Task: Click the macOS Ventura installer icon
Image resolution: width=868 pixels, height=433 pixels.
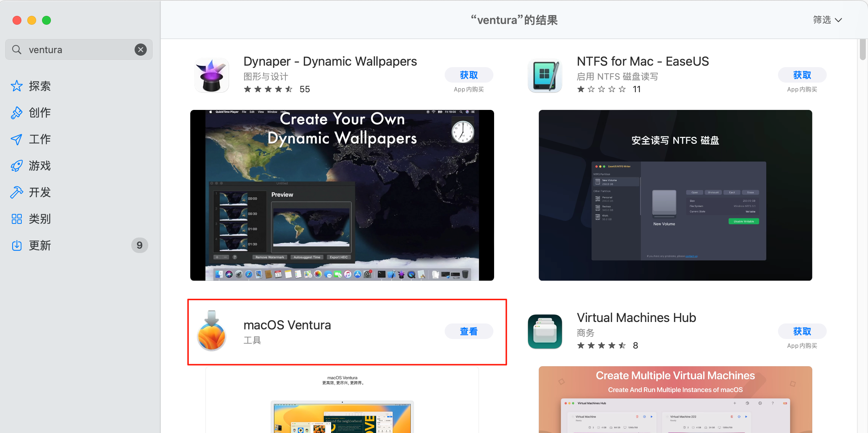Action: 212,331
